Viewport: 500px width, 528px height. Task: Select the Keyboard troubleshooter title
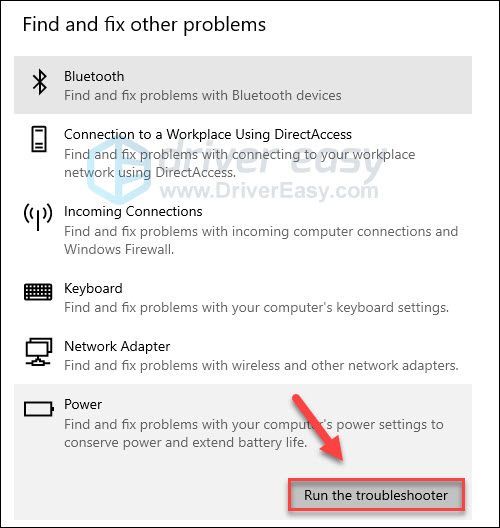click(93, 289)
